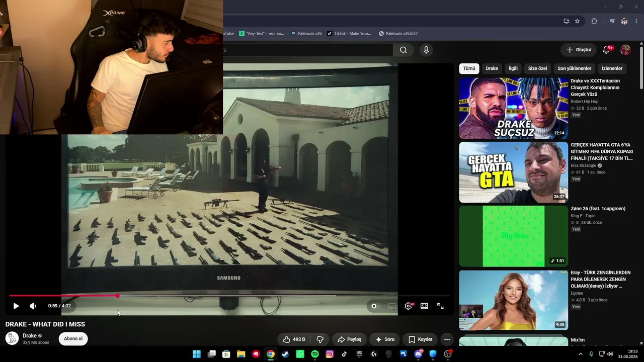644x362 pixels.
Task: Open the Eray video thumbnail with 9:45
Action: click(x=514, y=300)
